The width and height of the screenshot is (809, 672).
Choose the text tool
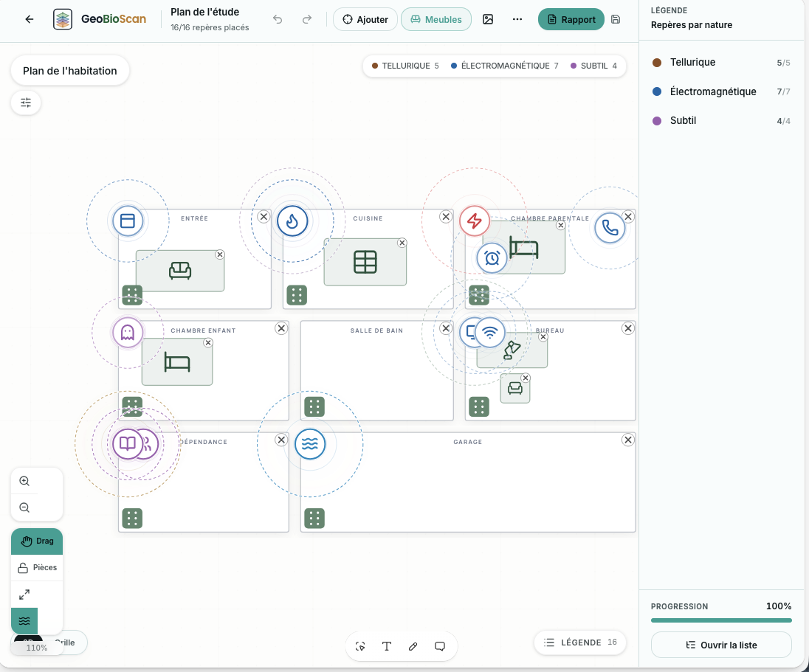[387, 646]
